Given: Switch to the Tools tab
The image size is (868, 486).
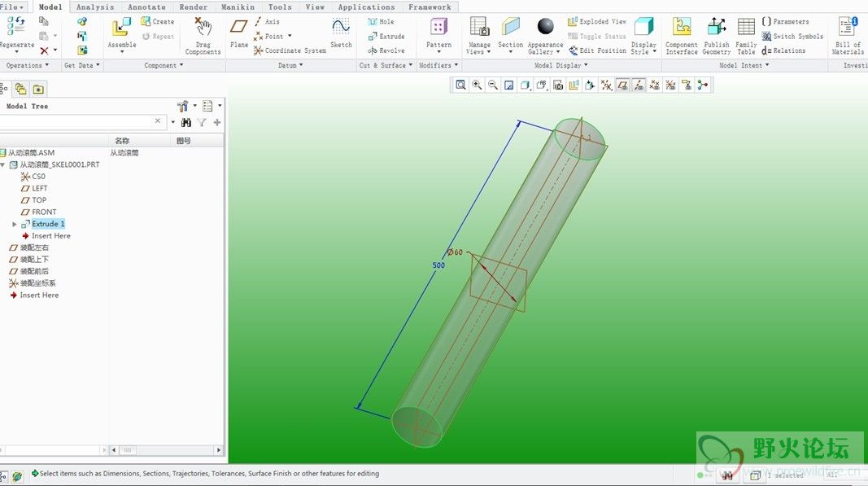Looking at the screenshot, I should point(280,7).
